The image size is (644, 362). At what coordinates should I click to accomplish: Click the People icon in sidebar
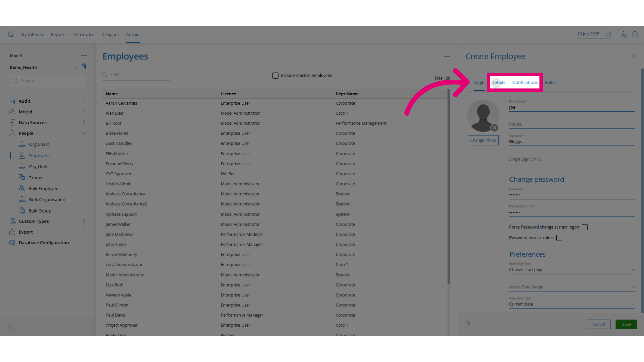(12, 133)
